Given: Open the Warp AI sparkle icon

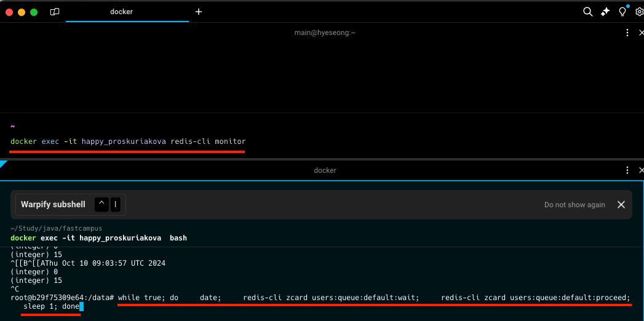Looking at the screenshot, I should coord(605,12).
